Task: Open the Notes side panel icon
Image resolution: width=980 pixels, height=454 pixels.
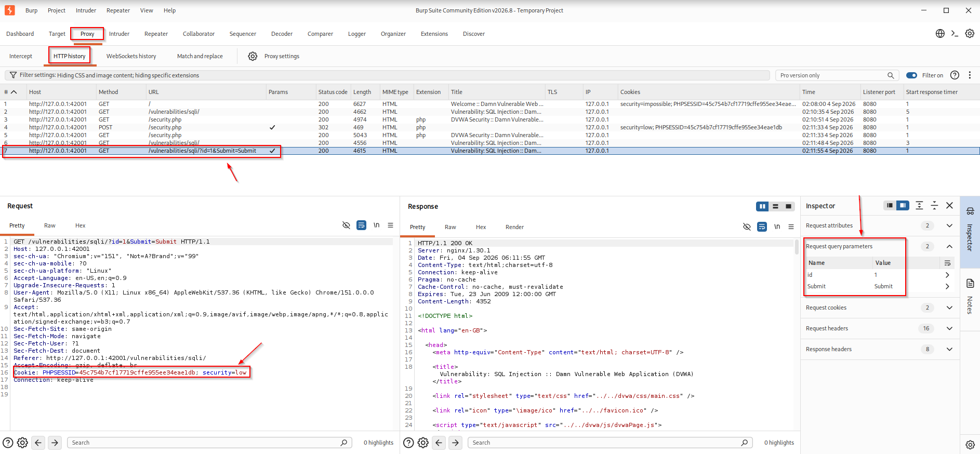Action: (x=970, y=284)
